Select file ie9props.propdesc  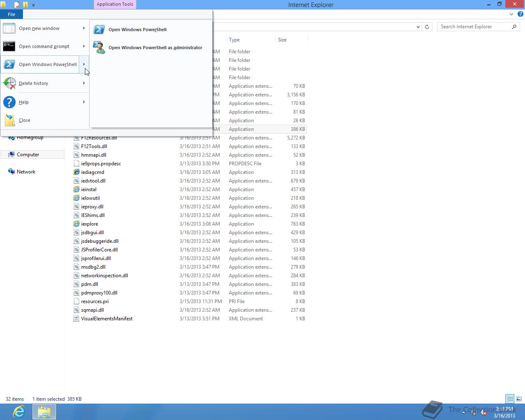pos(101,164)
